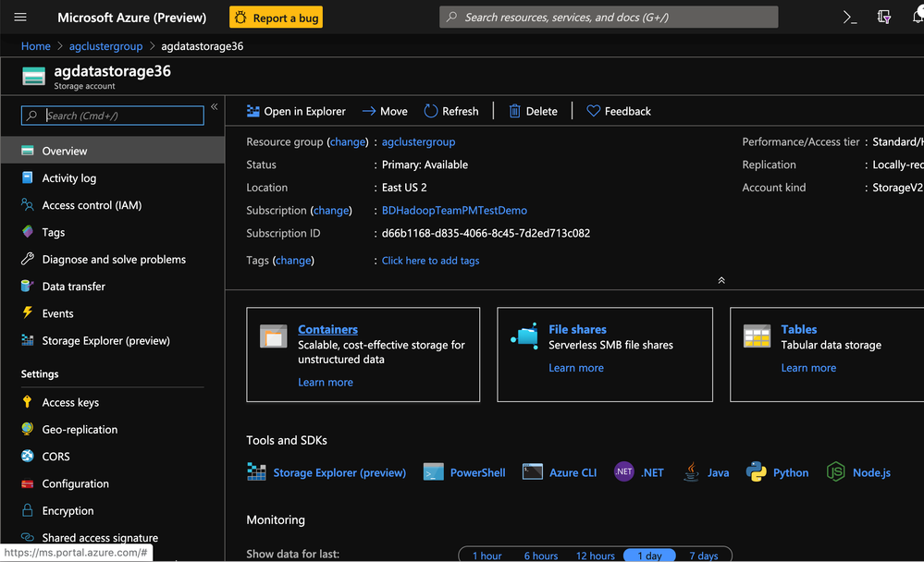Click here to add tags link
This screenshot has width=924, height=562.
click(x=430, y=261)
